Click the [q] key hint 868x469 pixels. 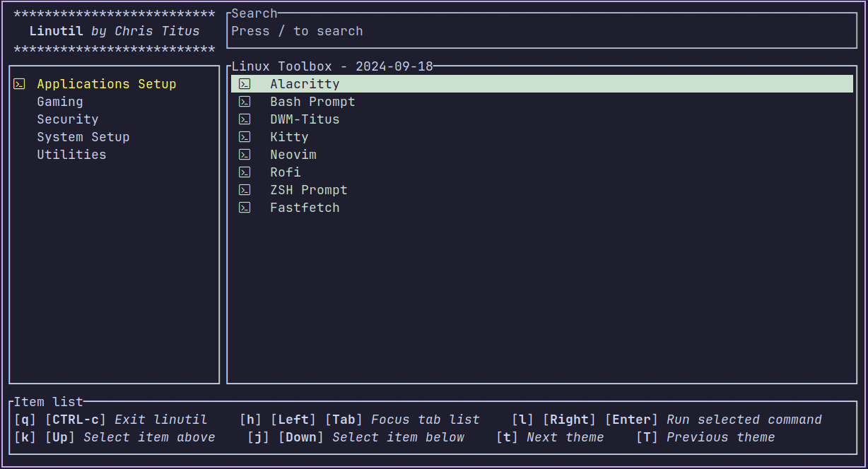(25, 420)
